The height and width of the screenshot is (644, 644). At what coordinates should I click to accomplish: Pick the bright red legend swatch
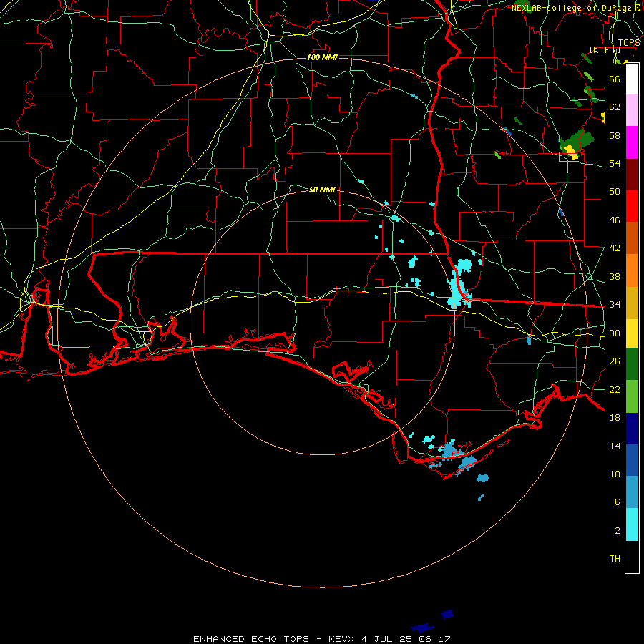tap(632, 206)
